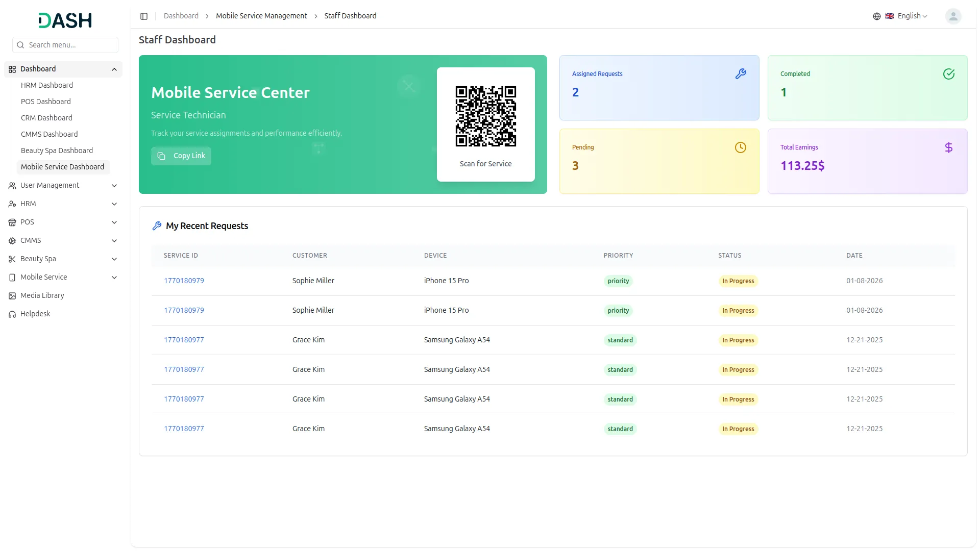Click the wrench icon on Assigned Requests card

[x=741, y=73]
